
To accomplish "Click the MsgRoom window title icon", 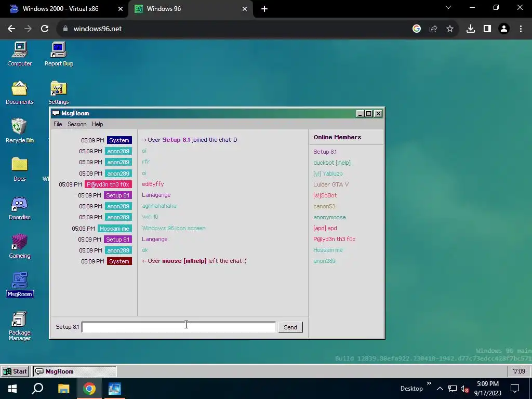I will tap(56, 113).
